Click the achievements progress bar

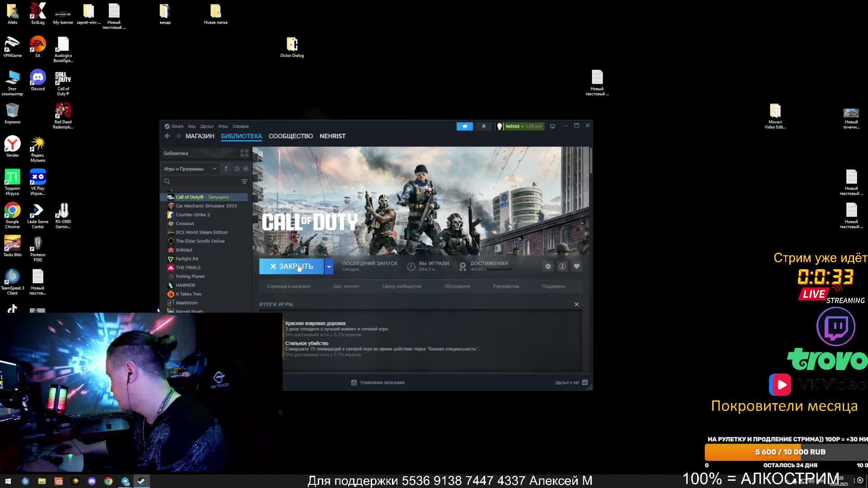click(x=499, y=270)
